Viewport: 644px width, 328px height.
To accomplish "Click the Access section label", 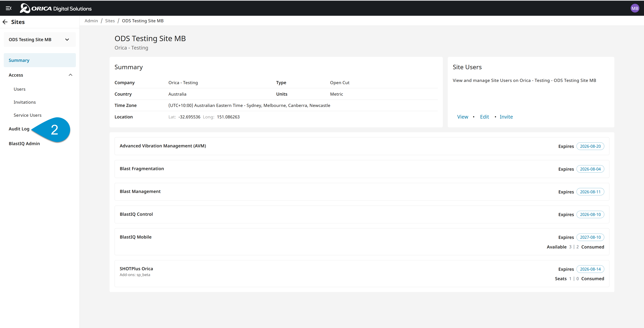I will (x=16, y=75).
